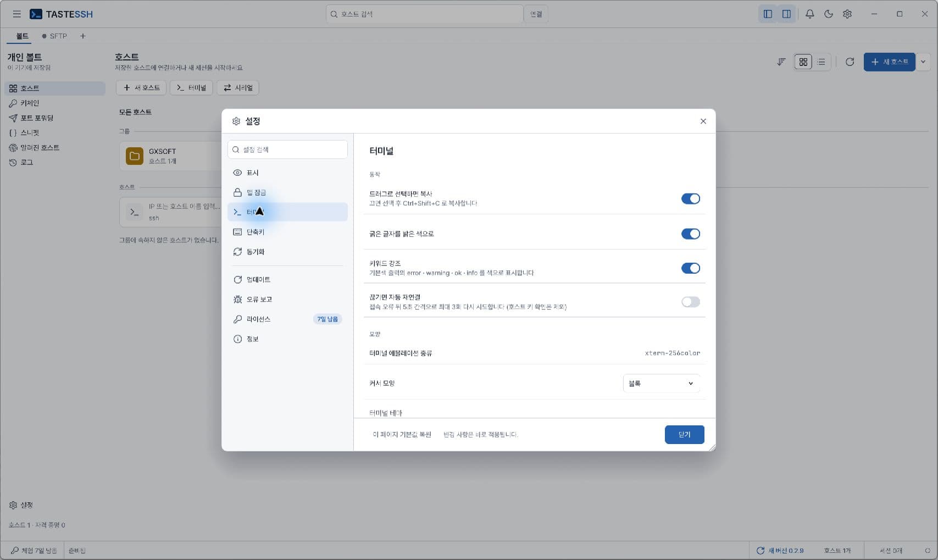This screenshot has width=938, height=560.
Task: Toggle the left sidebar panel icon
Action: pos(768,14)
